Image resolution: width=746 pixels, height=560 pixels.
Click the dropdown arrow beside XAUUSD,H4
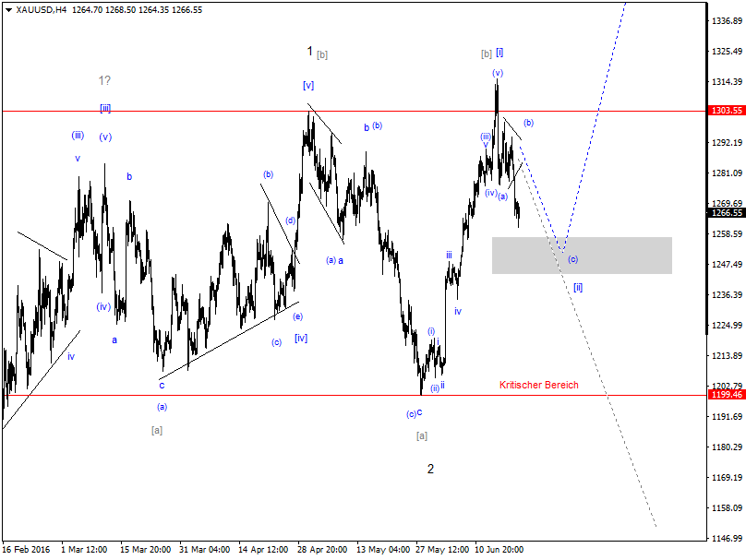(8, 10)
